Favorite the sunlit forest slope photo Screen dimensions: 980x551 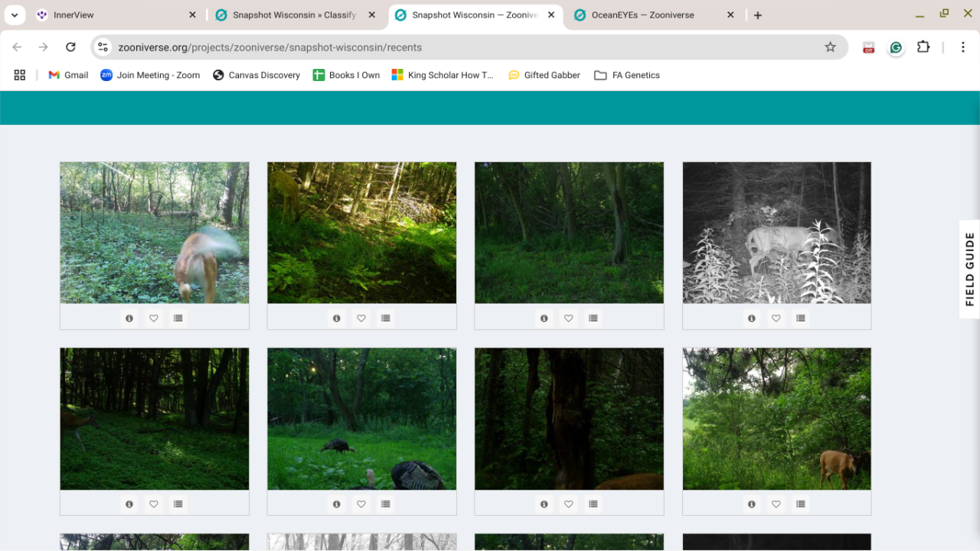pyautogui.click(x=361, y=318)
